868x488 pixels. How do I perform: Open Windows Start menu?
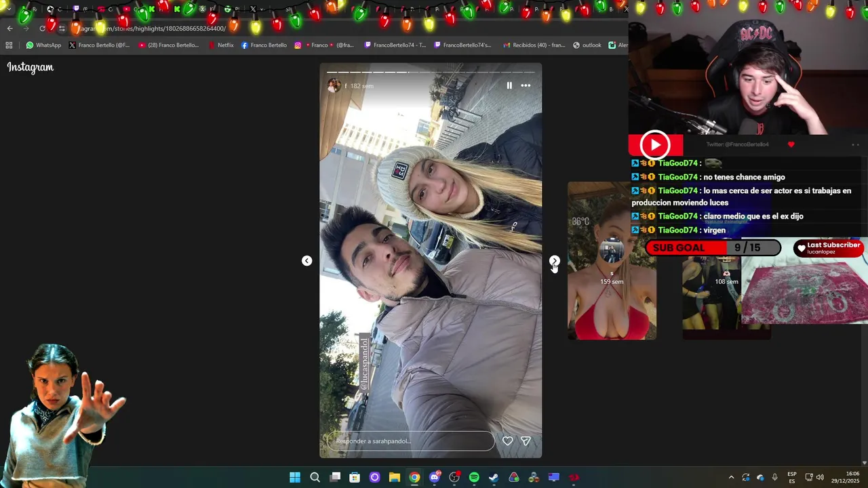point(295,477)
